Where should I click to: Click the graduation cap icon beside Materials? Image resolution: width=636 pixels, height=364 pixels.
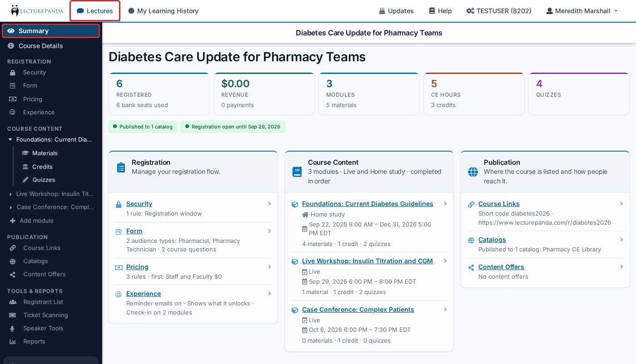(25, 153)
